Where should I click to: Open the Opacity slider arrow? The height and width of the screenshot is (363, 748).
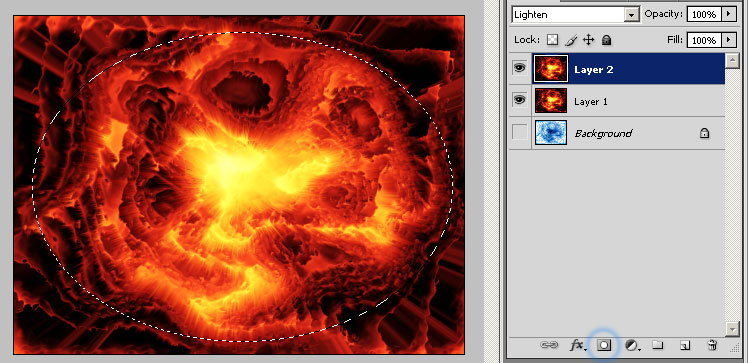click(x=728, y=14)
